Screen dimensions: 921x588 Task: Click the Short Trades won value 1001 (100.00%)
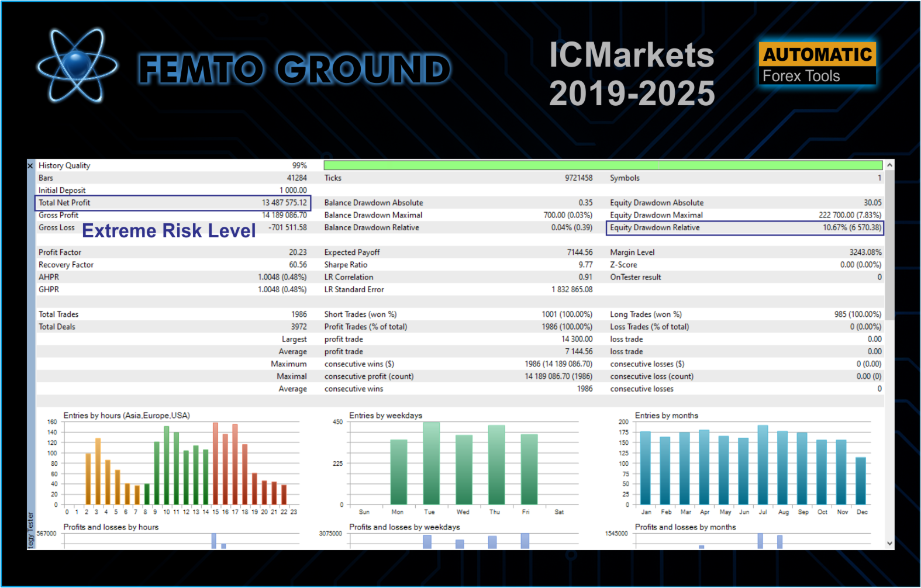(567, 314)
